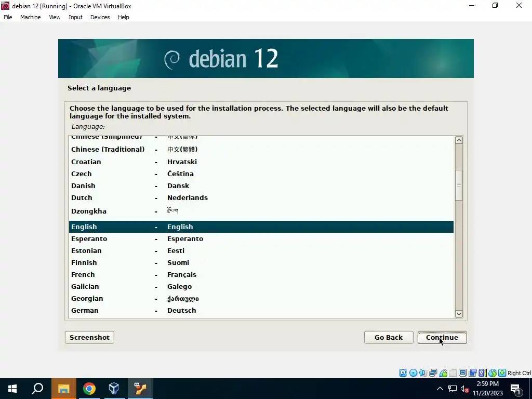The width and height of the screenshot is (532, 399).
Task: Select German - Deutsch language
Action: click(261, 311)
